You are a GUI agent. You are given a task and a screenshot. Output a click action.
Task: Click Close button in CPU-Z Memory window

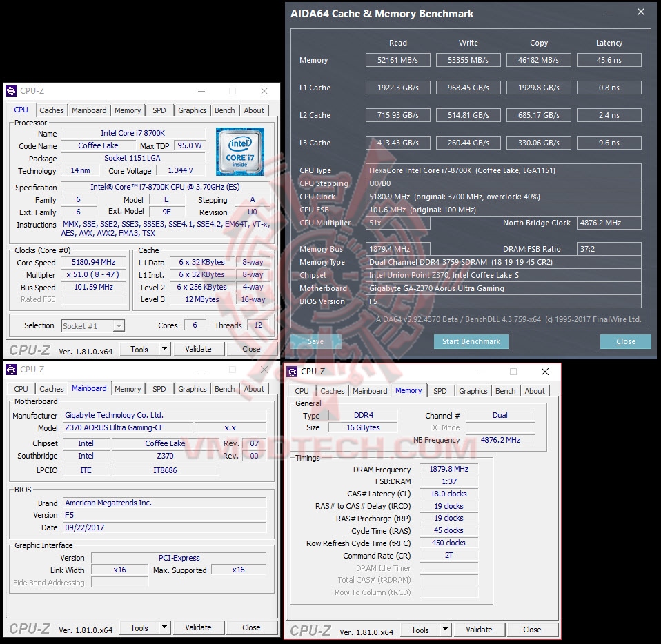532,630
